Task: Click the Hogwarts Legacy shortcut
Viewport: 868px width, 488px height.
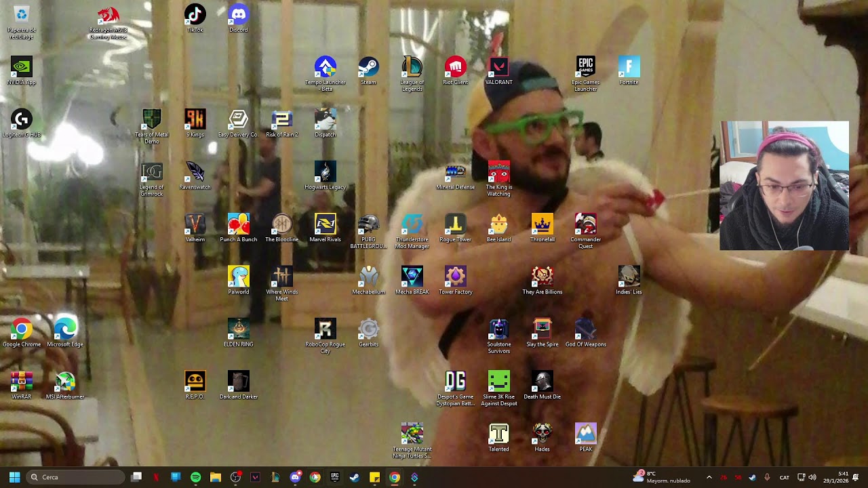Action: (325, 176)
